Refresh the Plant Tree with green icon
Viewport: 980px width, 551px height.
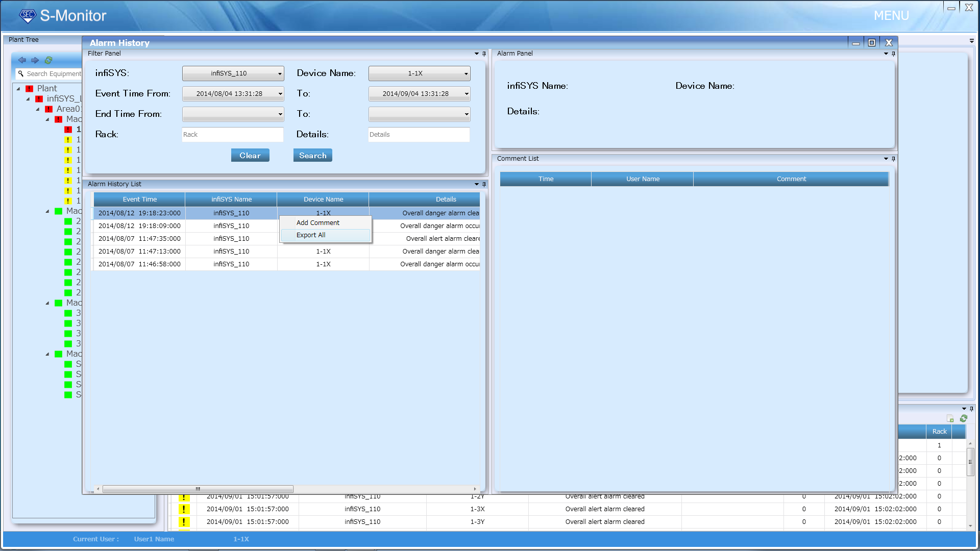tap(48, 60)
